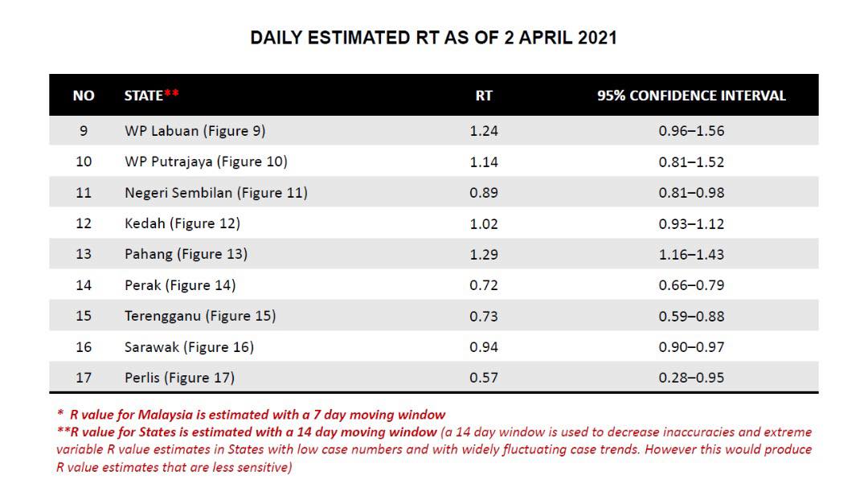Click the page title 'Daily Estimated RT'
This screenshot has width=868, height=487.
tap(433, 38)
